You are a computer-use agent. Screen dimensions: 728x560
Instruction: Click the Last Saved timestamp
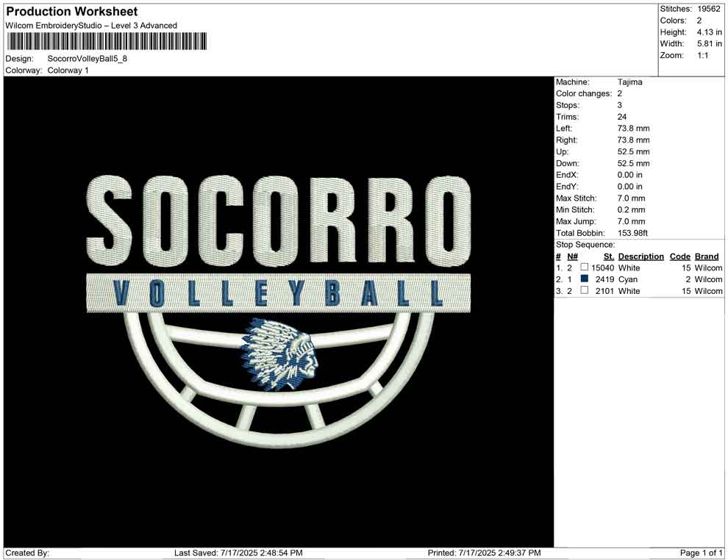click(238, 553)
